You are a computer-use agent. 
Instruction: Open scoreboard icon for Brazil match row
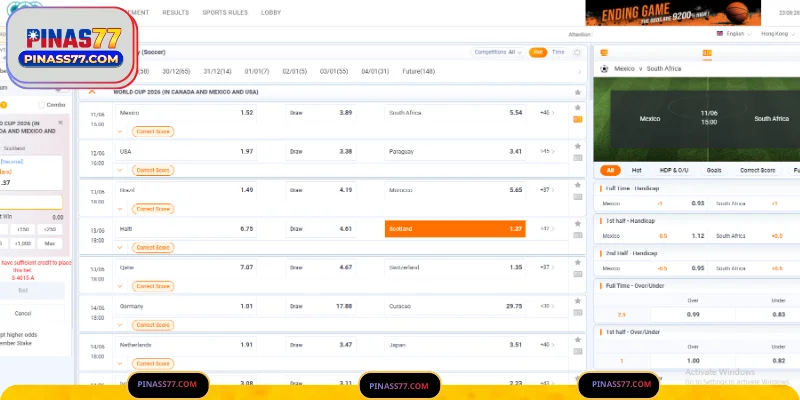click(x=578, y=197)
